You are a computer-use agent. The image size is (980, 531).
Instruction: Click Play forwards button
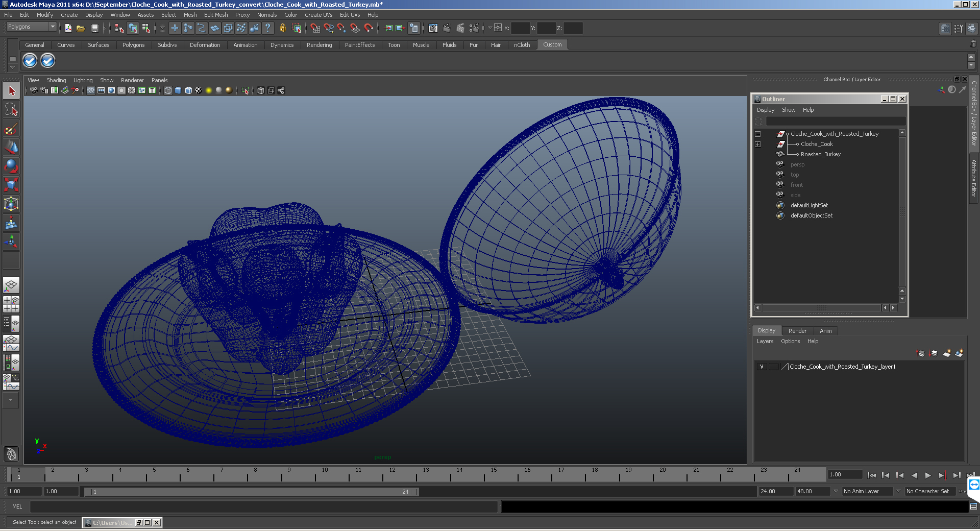coord(928,475)
